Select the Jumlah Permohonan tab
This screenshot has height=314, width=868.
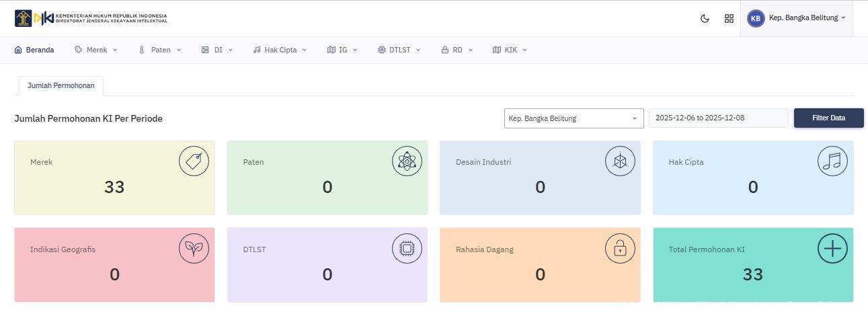tap(61, 85)
